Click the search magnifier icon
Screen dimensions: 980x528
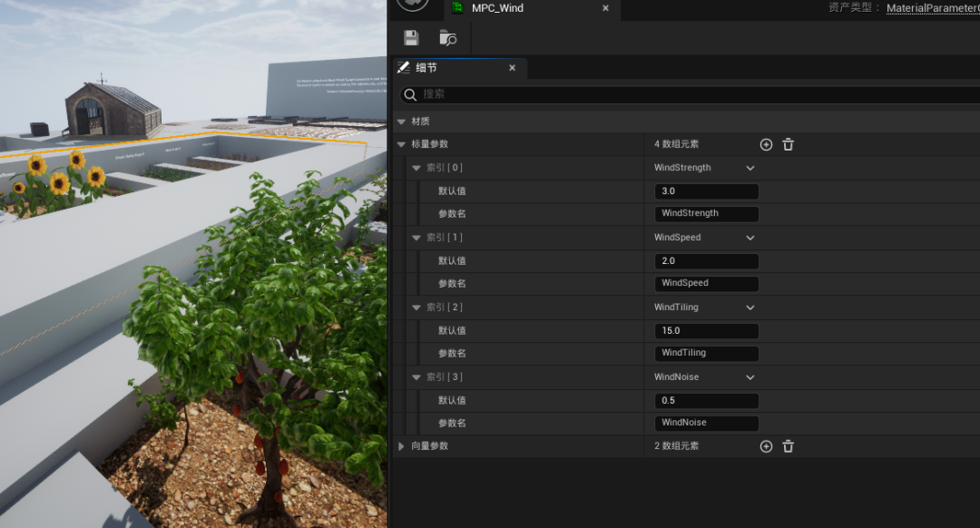point(410,94)
